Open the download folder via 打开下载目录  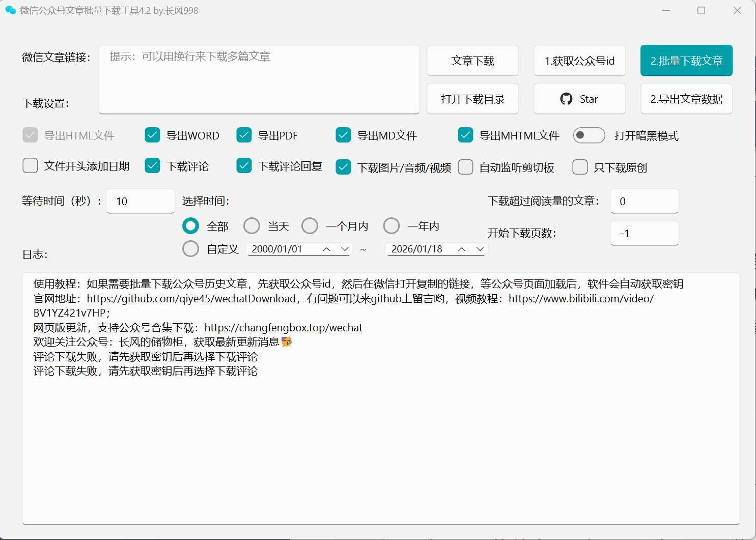[x=472, y=99]
